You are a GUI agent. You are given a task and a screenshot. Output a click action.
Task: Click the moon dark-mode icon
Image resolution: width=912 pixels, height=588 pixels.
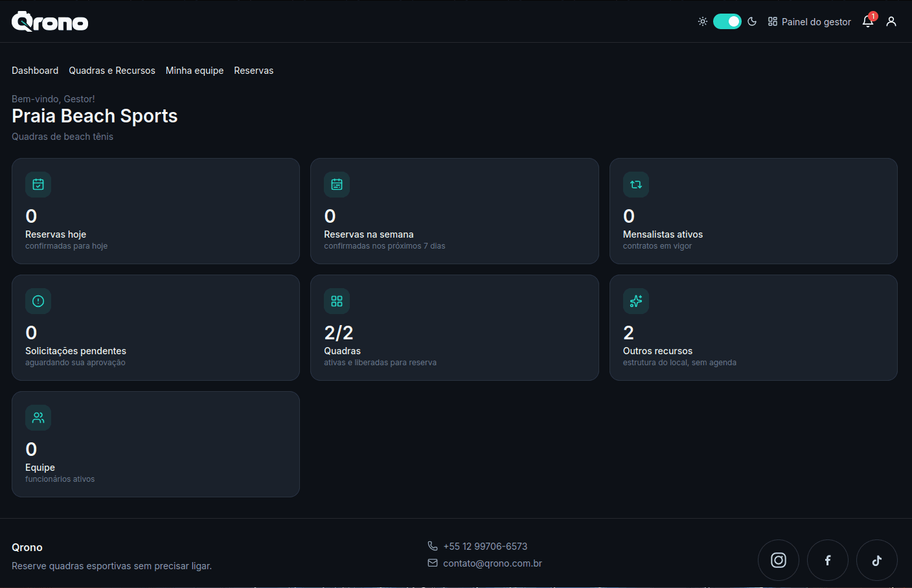(x=752, y=21)
